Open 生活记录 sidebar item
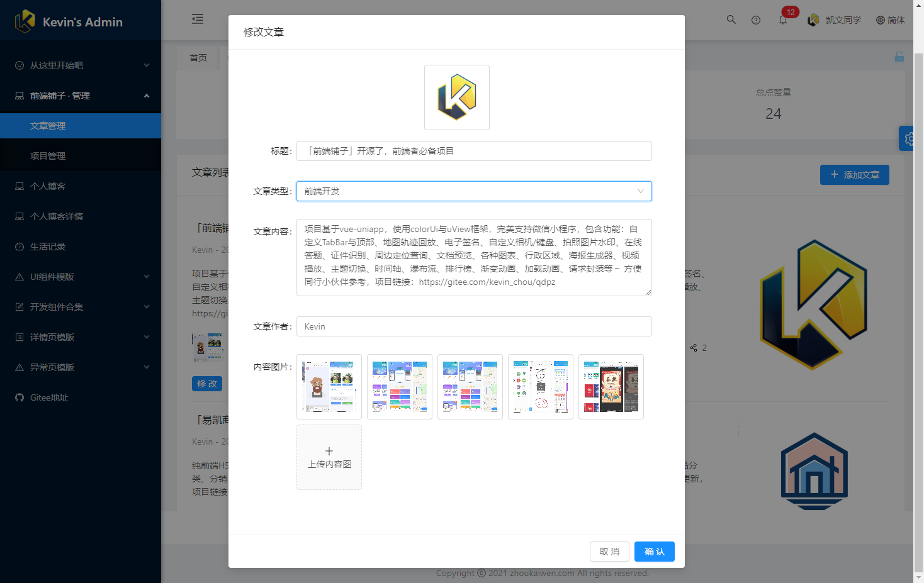Image resolution: width=924 pixels, height=583 pixels. tap(81, 247)
